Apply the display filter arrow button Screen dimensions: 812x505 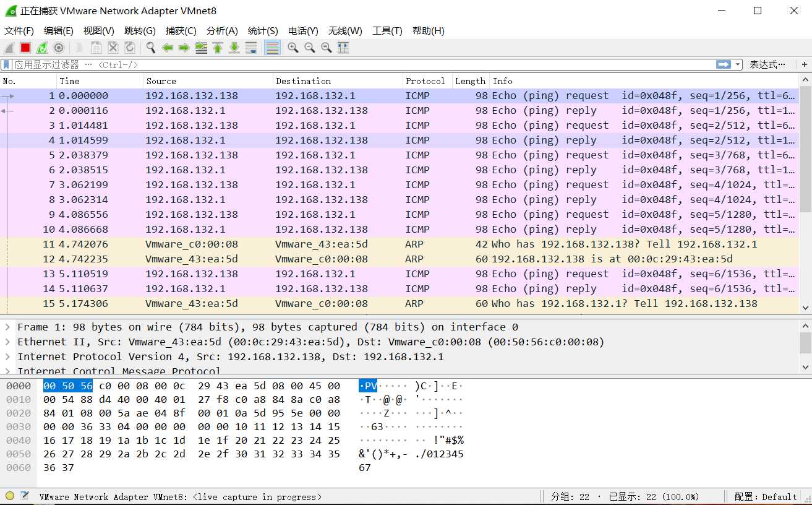pos(723,64)
